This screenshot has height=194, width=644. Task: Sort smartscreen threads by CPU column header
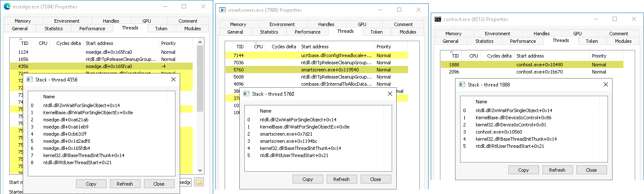[258, 47]
